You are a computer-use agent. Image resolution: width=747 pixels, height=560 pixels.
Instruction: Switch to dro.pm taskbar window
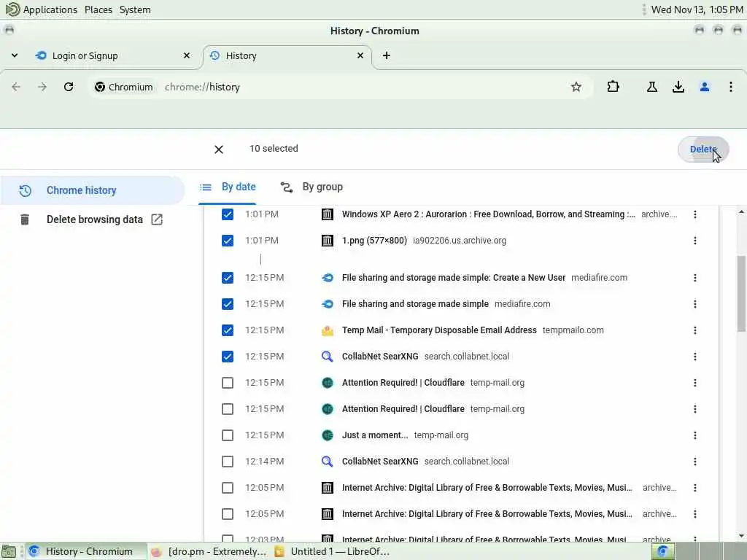pos(209,551)
